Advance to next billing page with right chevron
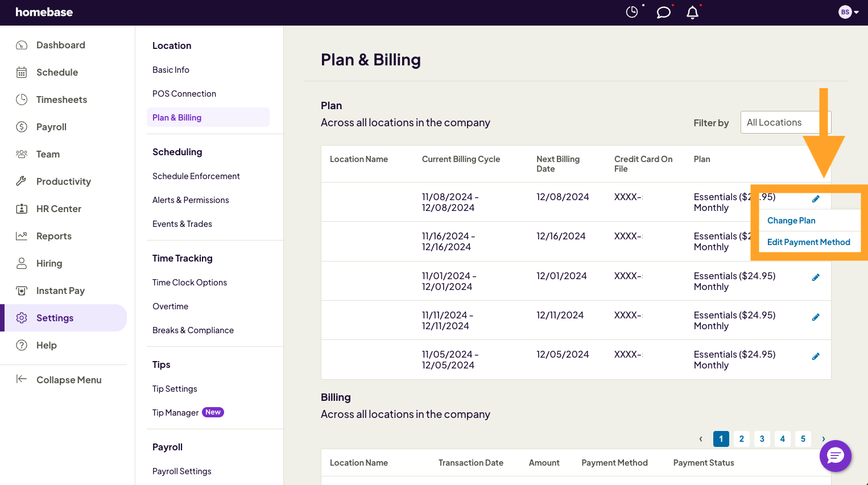868x485 pixels. click(x=823, y=438)
